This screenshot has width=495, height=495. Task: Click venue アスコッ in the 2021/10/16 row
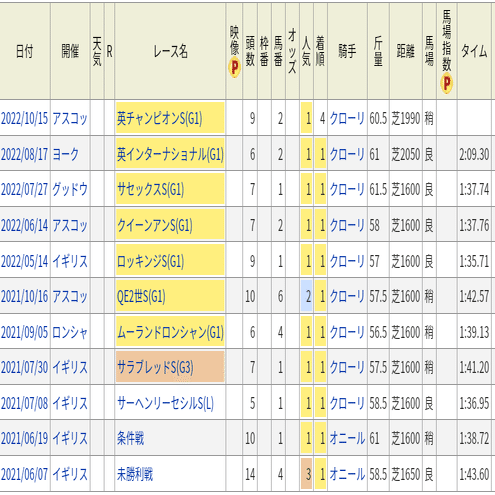pyautogui.click(x=70, y=296)
